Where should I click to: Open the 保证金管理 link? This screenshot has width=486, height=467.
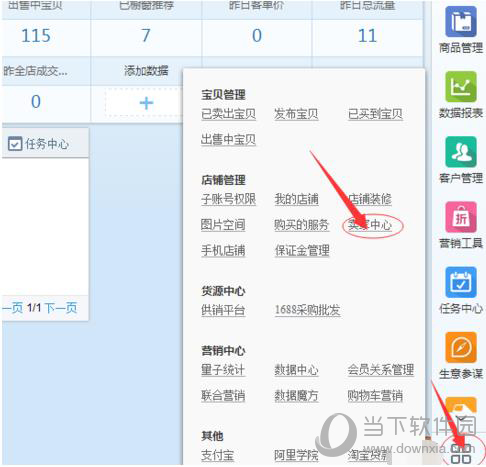click(302, 250)
